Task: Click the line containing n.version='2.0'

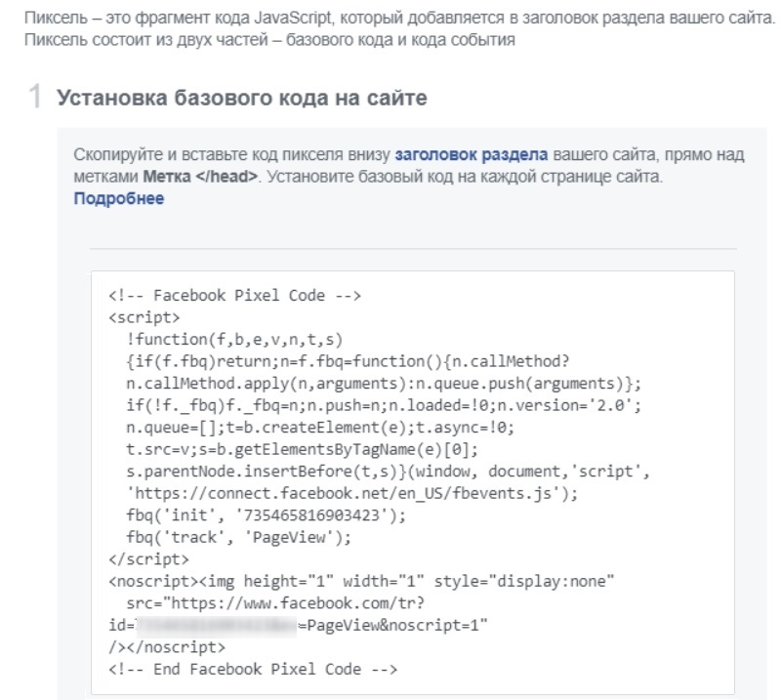Action: (x=384, y=405)
